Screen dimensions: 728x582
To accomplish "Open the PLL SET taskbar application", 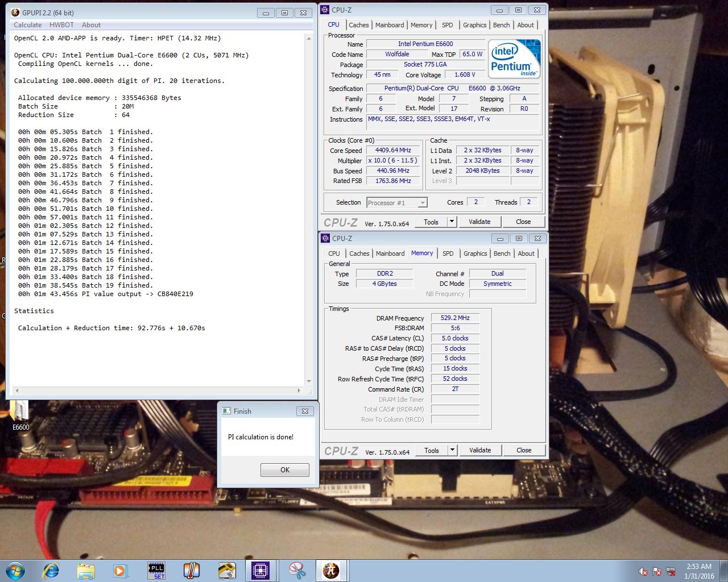I will 156,570.
